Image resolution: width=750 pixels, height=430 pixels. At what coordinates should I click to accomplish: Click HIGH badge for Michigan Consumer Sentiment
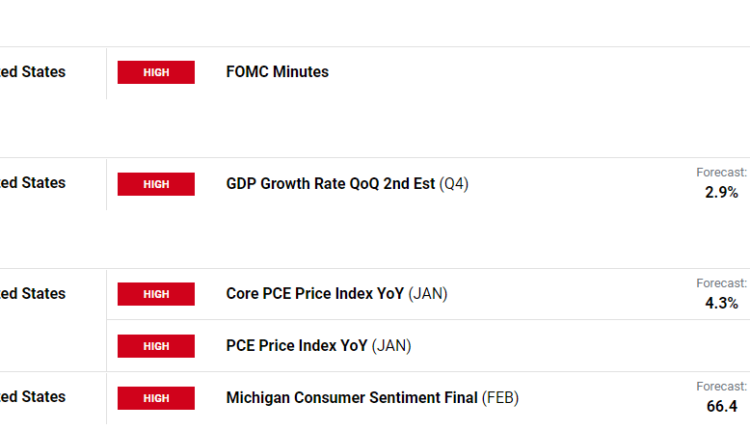point(156,398)
